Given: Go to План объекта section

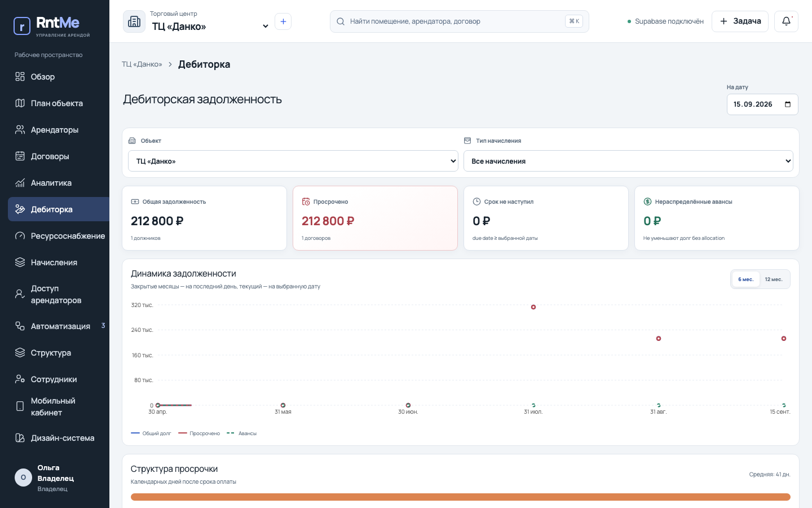Looking at the screenshot, I should coord(59,103).
